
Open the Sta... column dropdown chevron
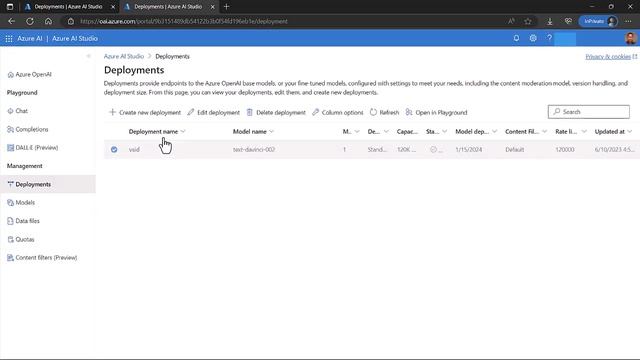(x=444, y=131)
